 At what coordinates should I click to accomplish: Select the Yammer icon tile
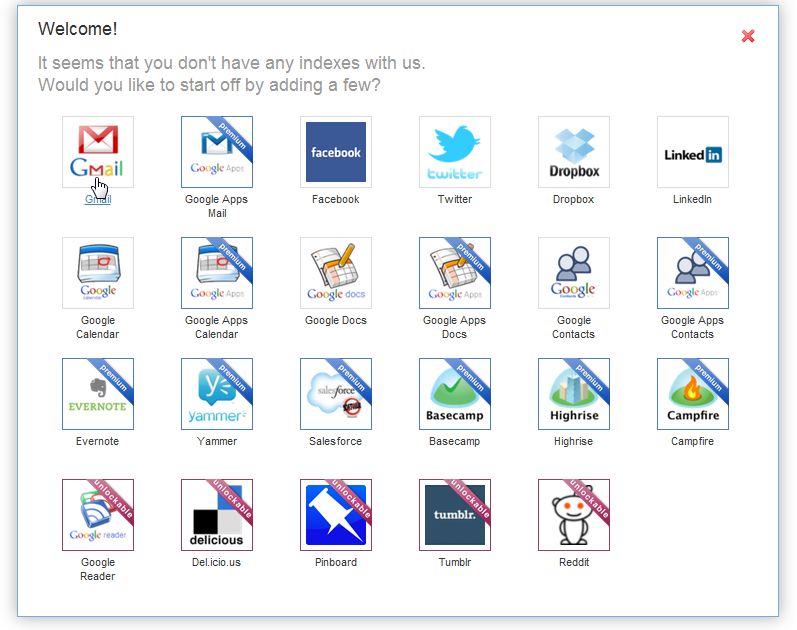[217, 394]
